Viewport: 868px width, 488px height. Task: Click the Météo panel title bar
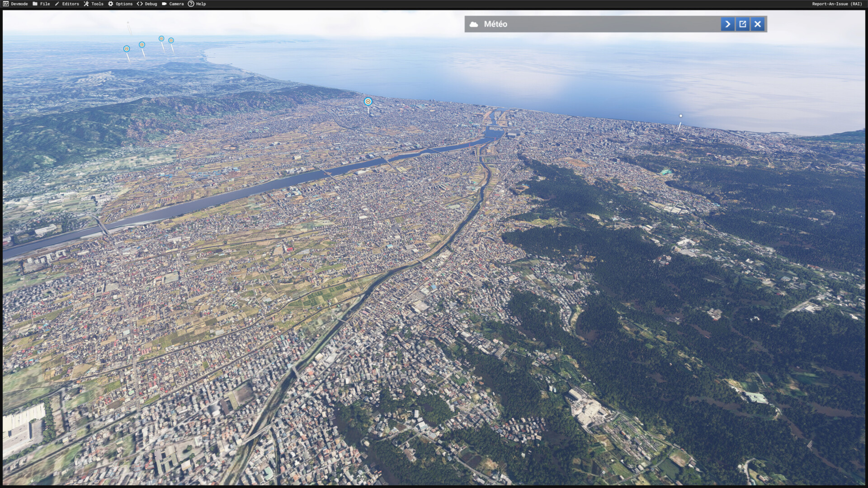(588, 24)
